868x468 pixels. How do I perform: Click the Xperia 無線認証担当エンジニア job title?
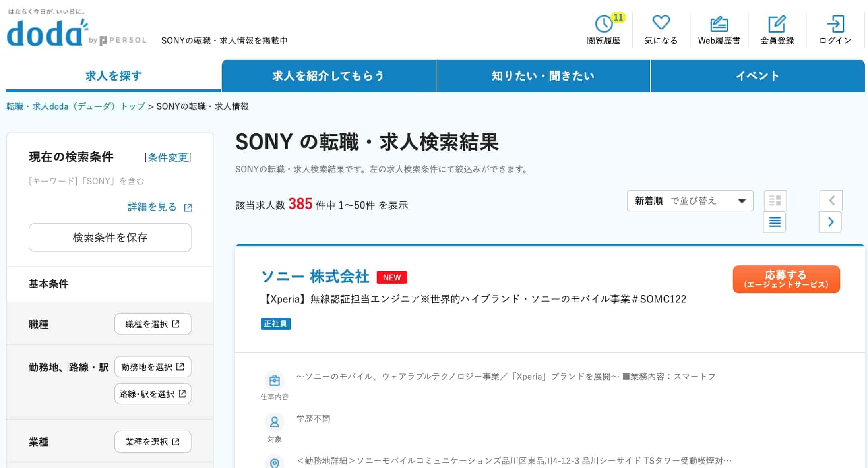tap(474, 299)
